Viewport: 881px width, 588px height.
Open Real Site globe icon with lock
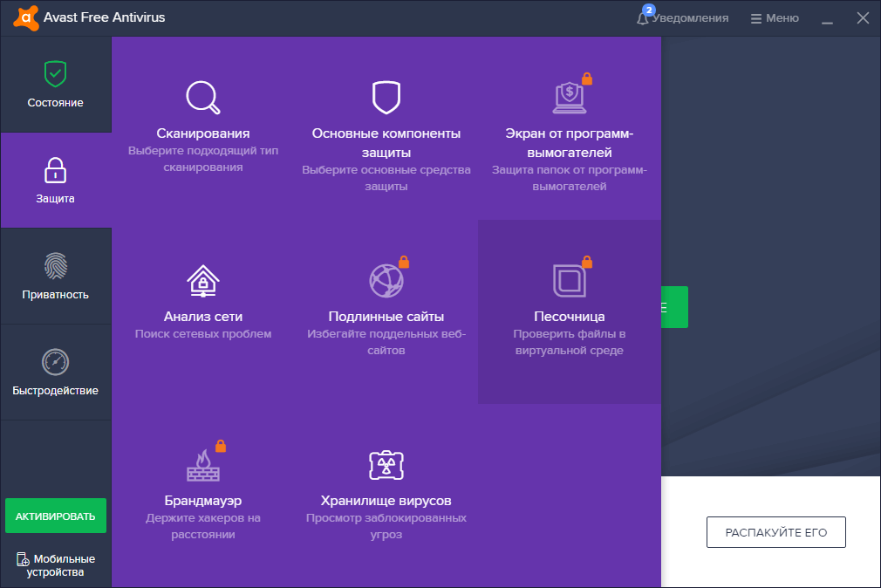[386, 277]
